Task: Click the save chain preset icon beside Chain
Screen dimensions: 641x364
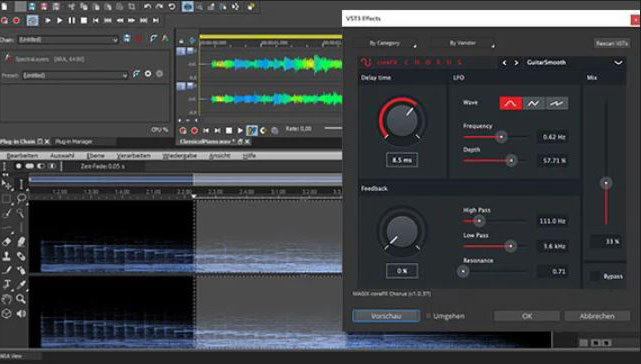Action: (x=127, y=38)
